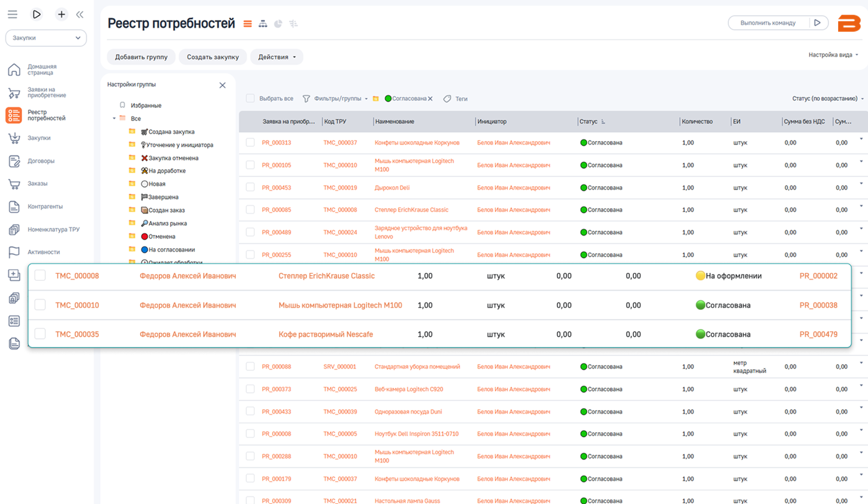Switch to list view icon beside the title
This screenshot has width=868, height=504.
pyautogui.click(x=247, y=24)
